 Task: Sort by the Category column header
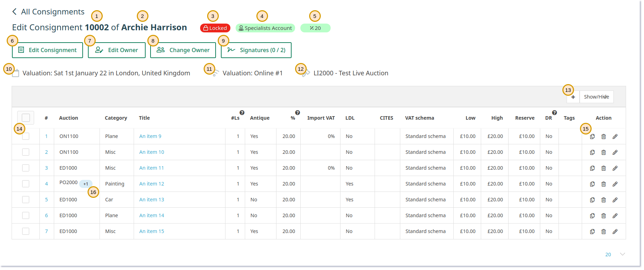(116, 118)
